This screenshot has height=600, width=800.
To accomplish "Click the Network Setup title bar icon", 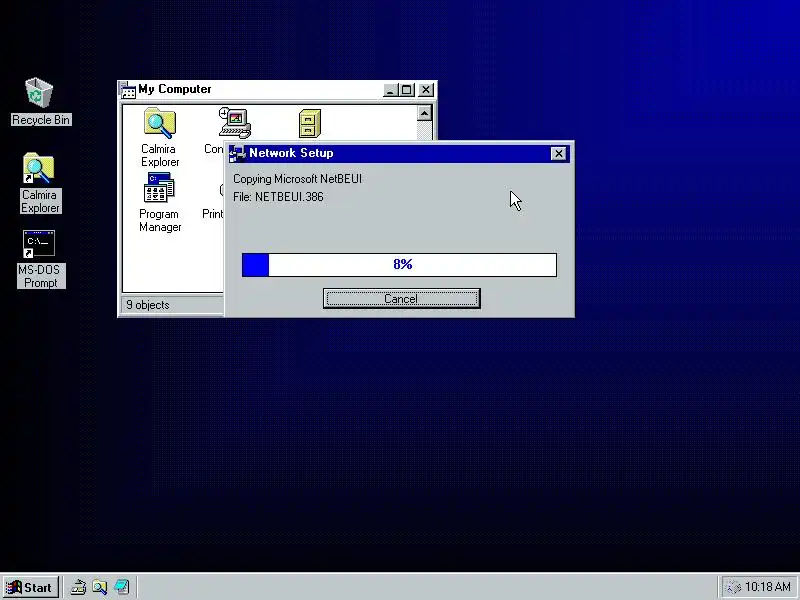I will (237, 154).
